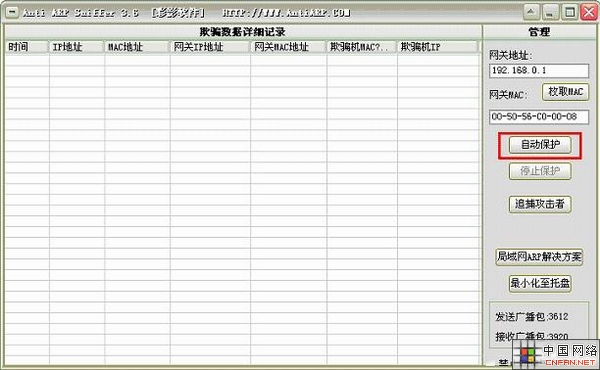Sort by the 欺骗机MAC column header

pyautogui.click(x=362, y=47)
